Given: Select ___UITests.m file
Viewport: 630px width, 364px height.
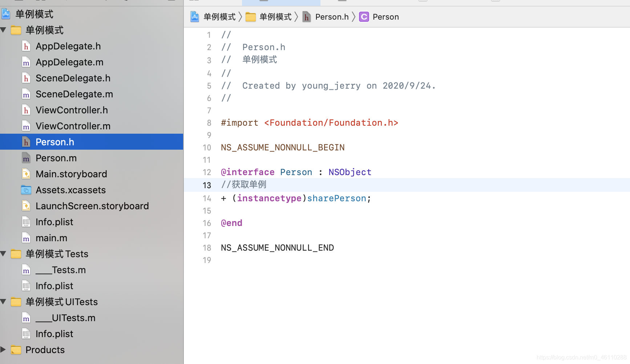Looking at the screenshot, I should [92, 318].
